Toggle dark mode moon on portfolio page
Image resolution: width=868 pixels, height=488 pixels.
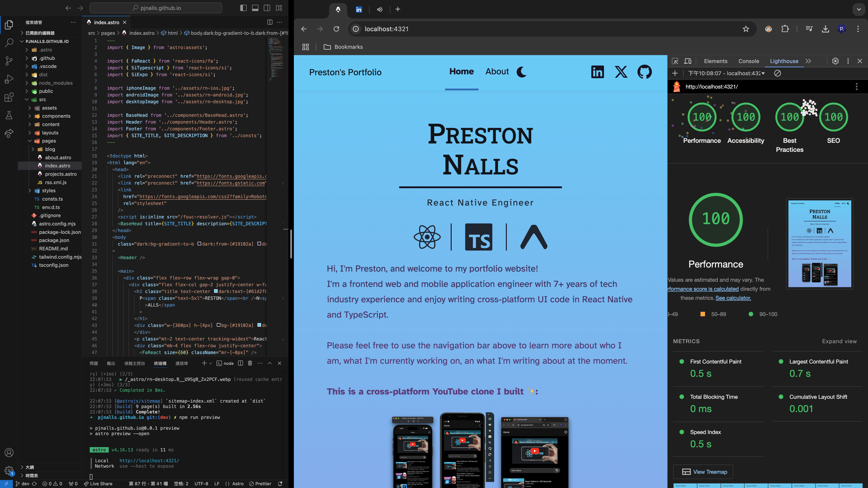click(x=522, y=72)
